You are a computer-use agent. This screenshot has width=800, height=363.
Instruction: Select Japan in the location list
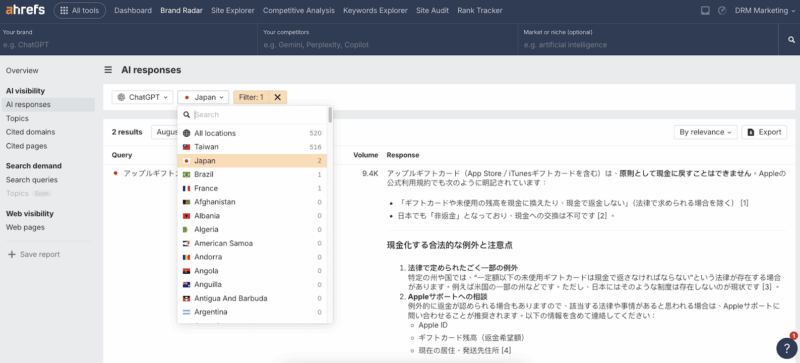tap(252, 161)
